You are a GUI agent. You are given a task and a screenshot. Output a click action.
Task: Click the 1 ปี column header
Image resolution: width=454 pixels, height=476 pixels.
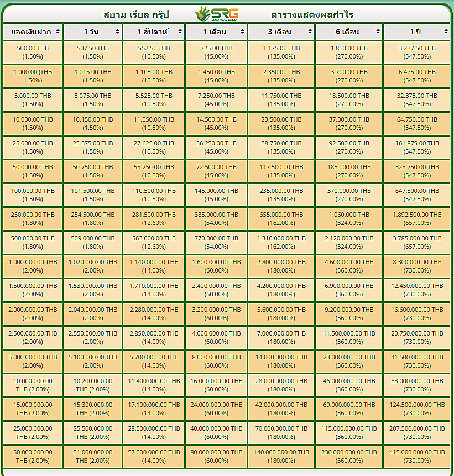(x=417, y=32)
